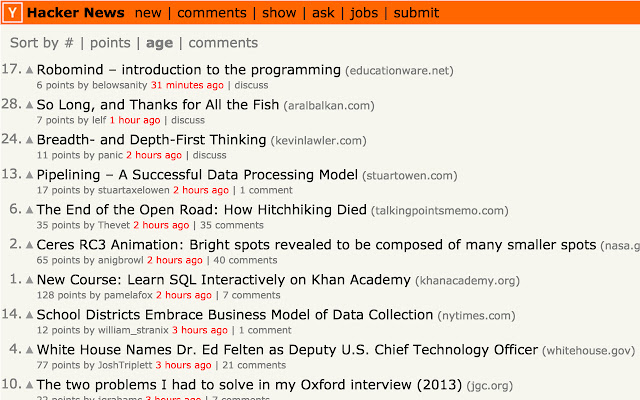Screen dimensions: 640x400
Task: Open 'New Course: Learn SQL Interactively' article
Action: 222,280
